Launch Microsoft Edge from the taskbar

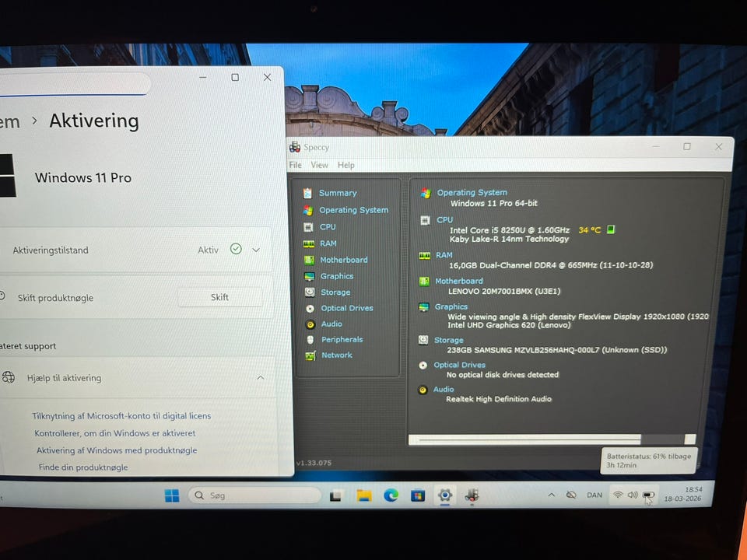[x=391, y=495]
